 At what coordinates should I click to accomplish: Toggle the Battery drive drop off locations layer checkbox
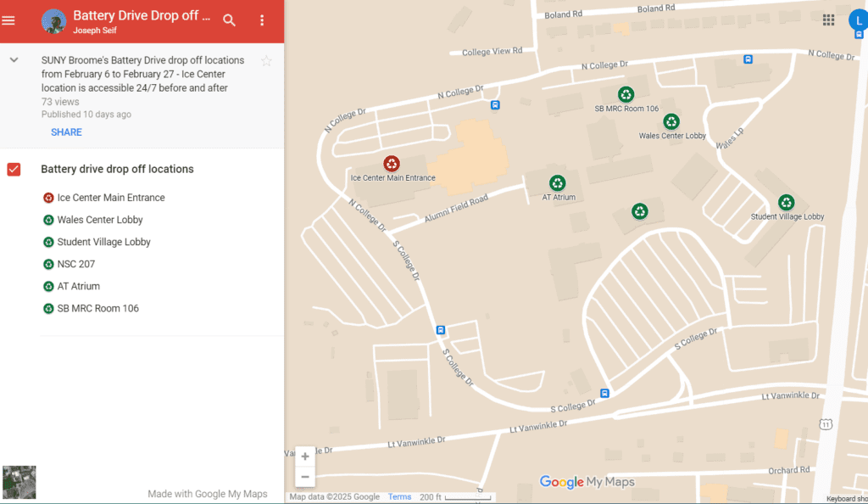click(x=14, y=169)
